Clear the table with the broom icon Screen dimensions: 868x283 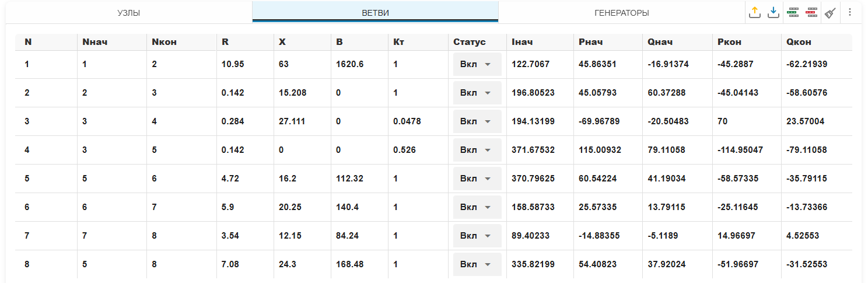pos(830,12)
